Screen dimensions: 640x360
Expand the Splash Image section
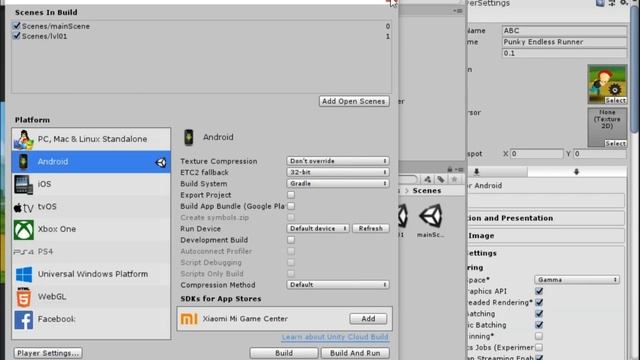pos(546,236)
